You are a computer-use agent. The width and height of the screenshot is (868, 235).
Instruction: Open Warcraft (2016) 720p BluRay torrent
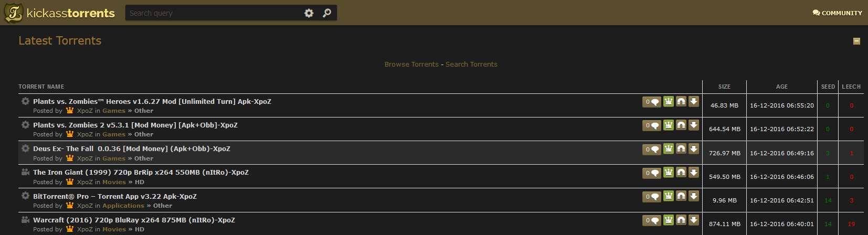coord(134,220)
